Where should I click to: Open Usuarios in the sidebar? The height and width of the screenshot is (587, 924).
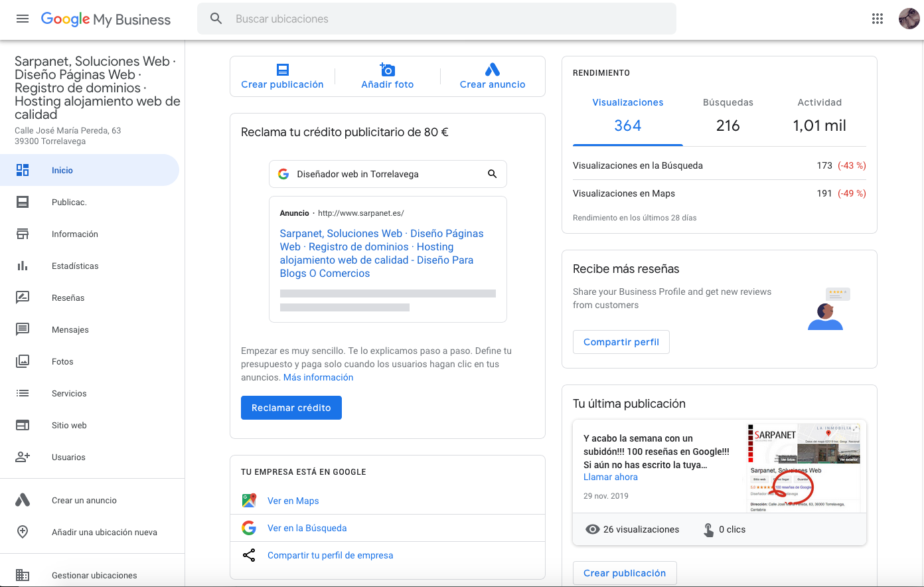[x=90, y=457]
